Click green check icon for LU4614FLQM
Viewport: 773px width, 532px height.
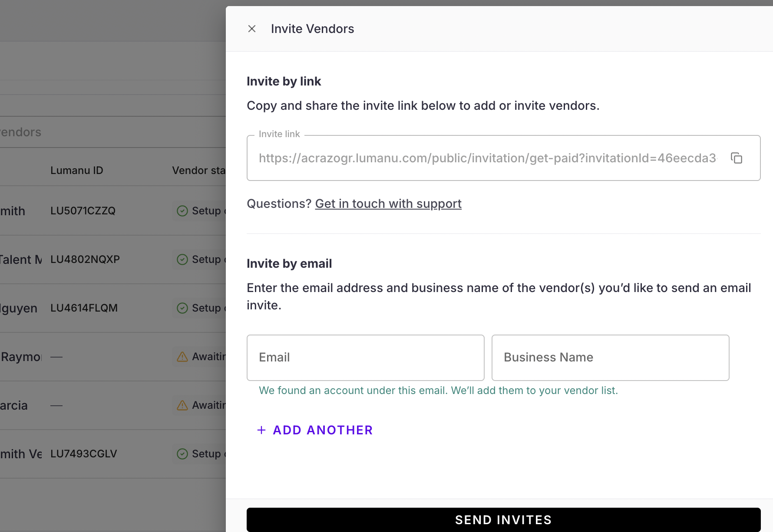click(x=182, y=308)
